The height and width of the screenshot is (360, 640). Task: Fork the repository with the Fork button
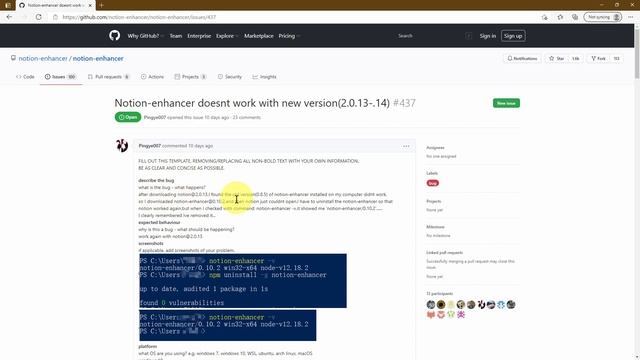pos(598,58)
